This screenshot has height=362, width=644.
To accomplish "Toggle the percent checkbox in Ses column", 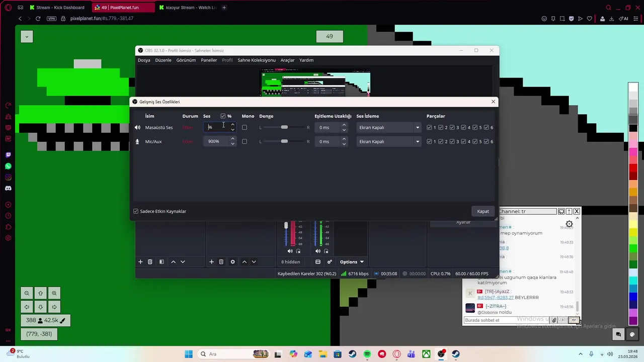I will pos(223,116).
